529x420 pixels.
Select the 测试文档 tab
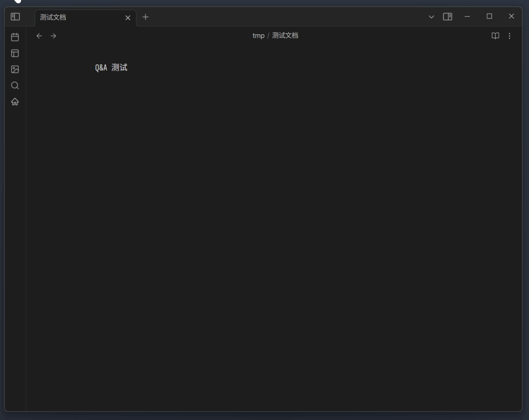[86, 18]
